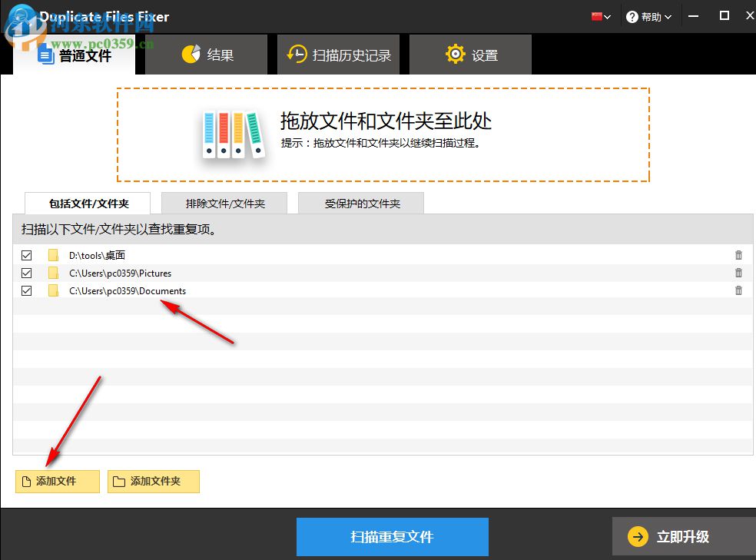
Task: Switch to the 排除文件/文件夹 tab
Action: (x=224, y=202)
